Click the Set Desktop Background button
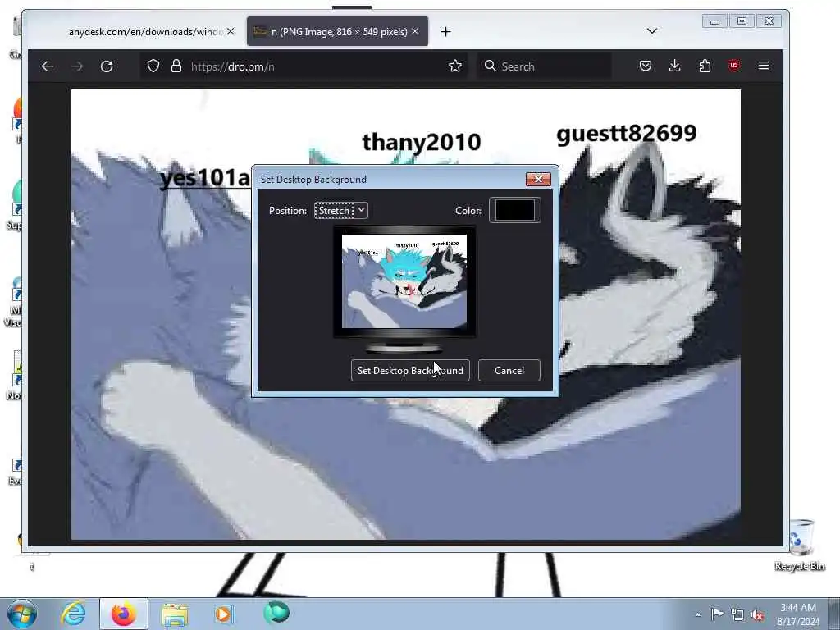The width and height of the screenshot is (840, 630). [x=410, y=370]
